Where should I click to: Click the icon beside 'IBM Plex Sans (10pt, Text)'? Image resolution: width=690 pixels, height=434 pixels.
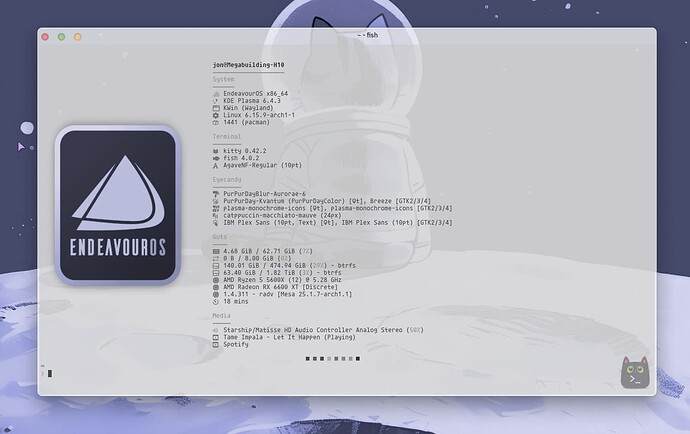pos(216,223)
